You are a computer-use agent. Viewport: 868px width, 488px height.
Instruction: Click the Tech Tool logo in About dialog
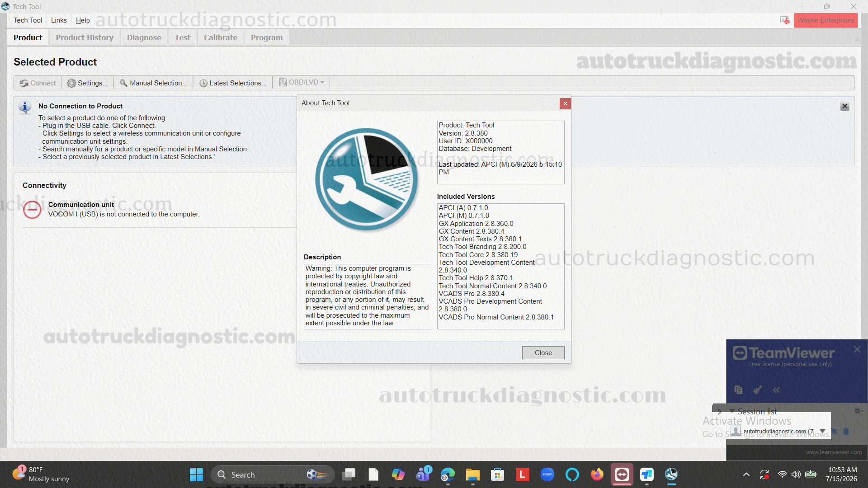click(366, 180)
